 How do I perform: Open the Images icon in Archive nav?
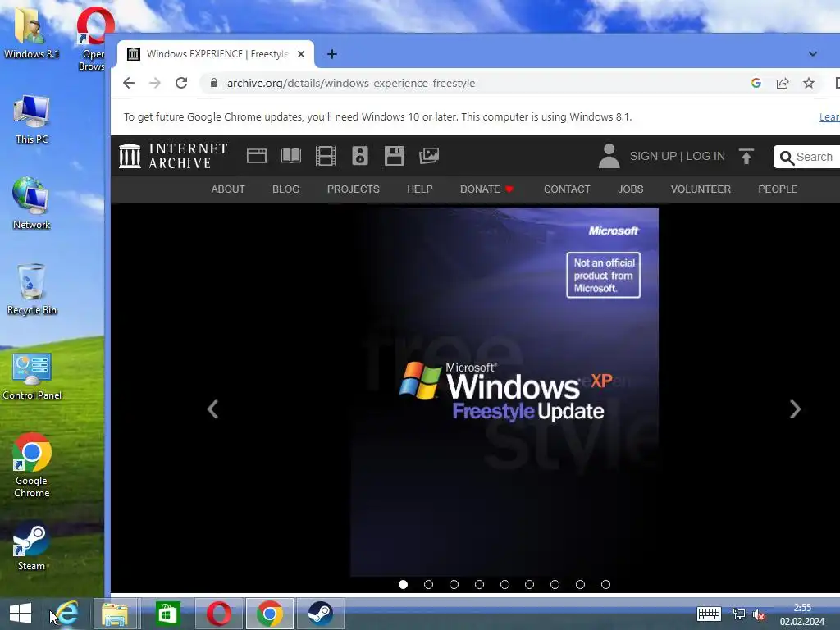coord(428,156)
